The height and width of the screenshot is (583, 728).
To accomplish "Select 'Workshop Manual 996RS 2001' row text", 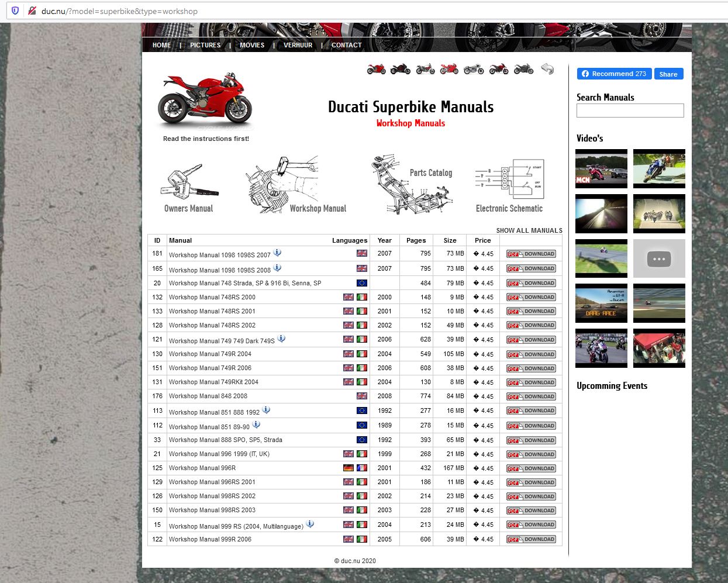I will coord(212,482).
